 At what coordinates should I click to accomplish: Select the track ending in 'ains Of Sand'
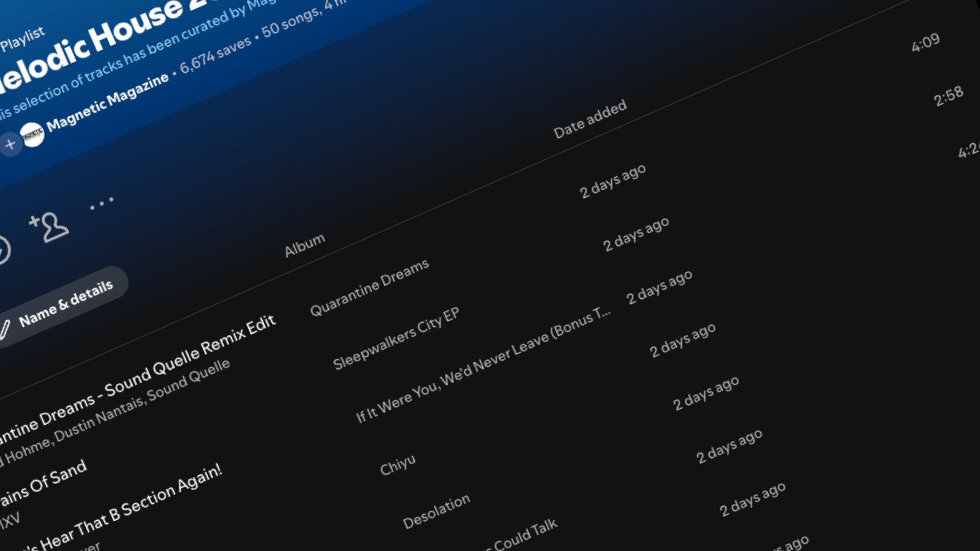(43, 484)
